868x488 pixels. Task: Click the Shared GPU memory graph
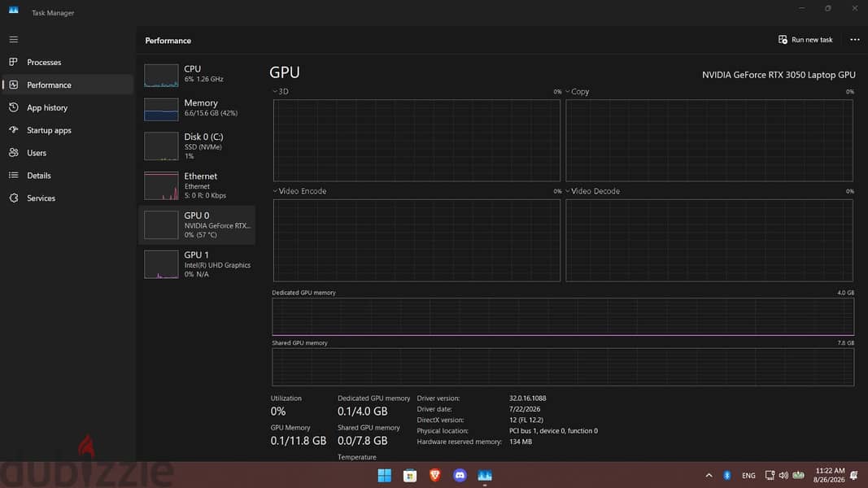[x=563, y=367]
